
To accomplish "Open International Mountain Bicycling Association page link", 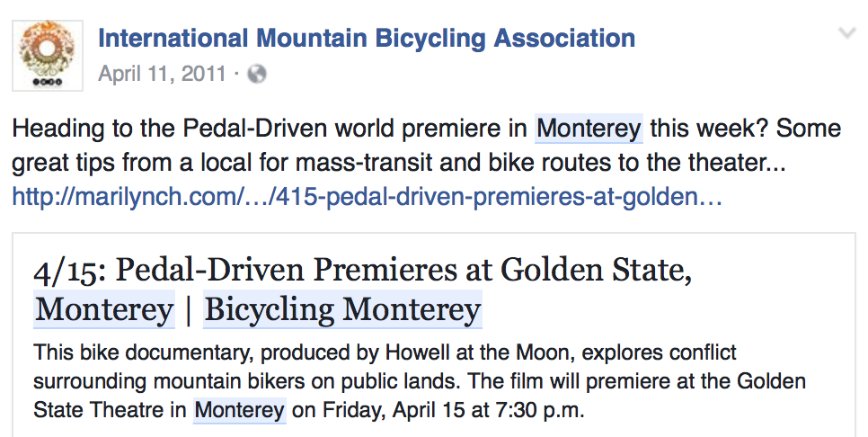I will coord(366,39).
